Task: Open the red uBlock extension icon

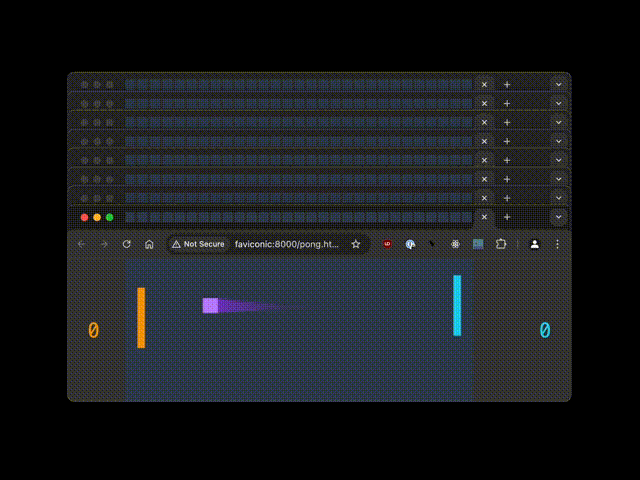Action: tap(387, 244)
